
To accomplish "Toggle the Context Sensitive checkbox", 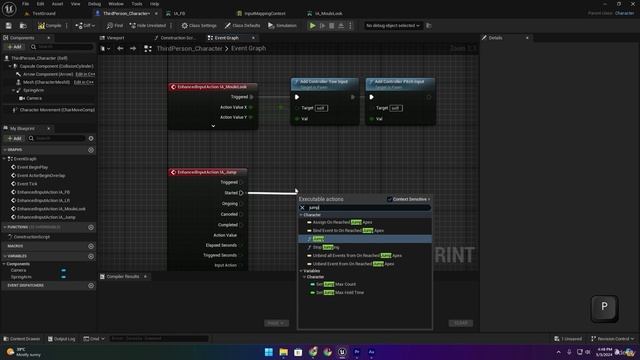I will (x=390, y=199).
